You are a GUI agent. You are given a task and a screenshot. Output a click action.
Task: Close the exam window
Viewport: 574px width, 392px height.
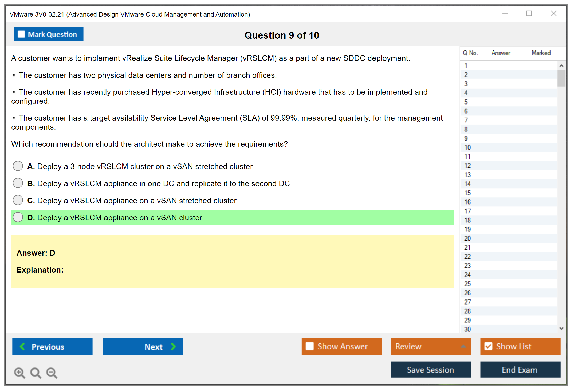pos(553,14)
